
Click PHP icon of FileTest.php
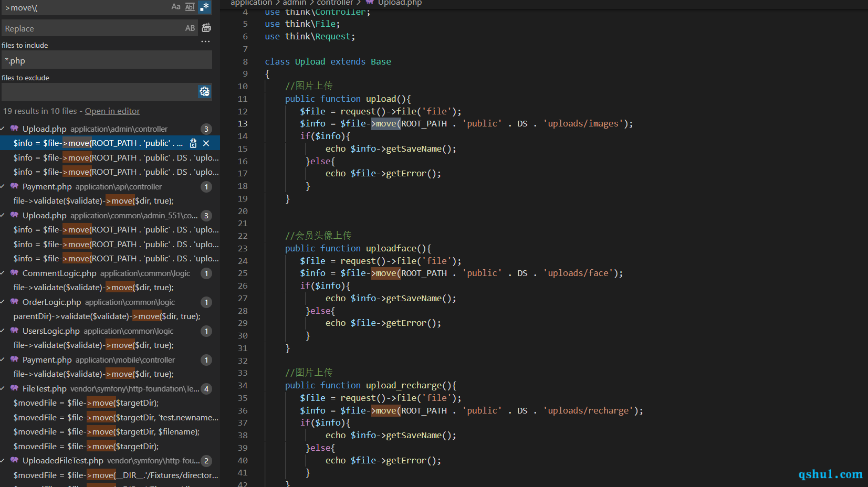[14, 388]
